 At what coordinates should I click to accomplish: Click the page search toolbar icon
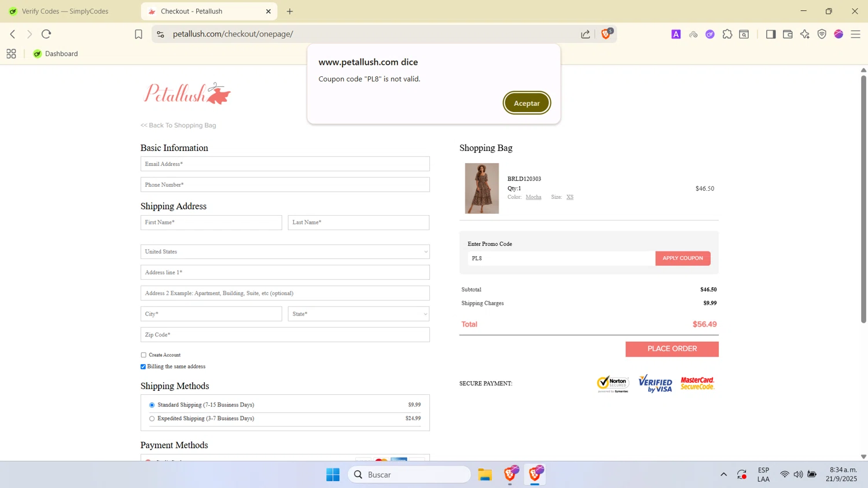pos(744,34)
